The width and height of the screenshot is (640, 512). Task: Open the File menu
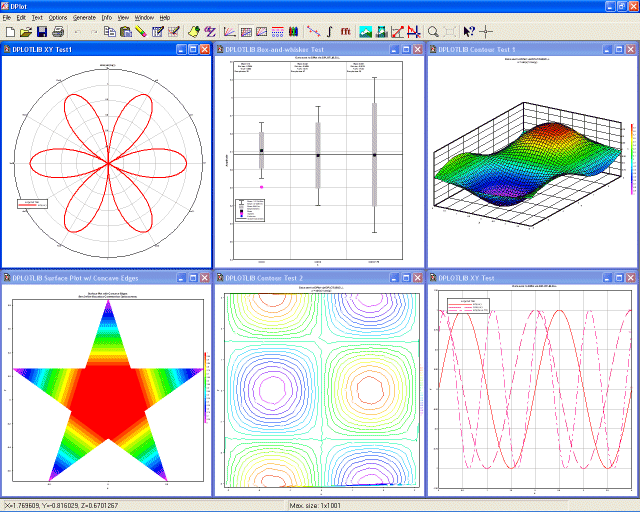coord(7,18)
